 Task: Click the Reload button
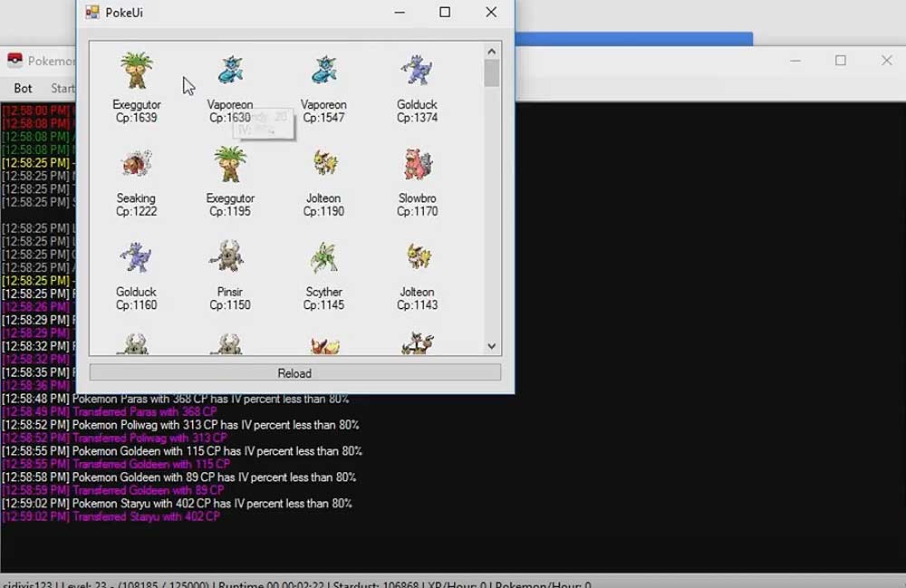click(x=294, y=373)
